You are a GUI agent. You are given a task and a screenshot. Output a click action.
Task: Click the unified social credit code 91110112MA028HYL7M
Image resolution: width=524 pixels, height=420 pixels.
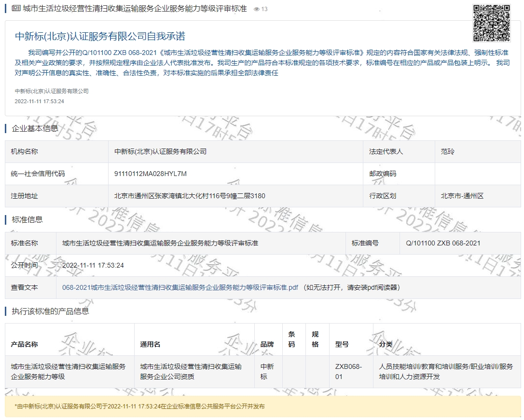(x=150, y=174)
